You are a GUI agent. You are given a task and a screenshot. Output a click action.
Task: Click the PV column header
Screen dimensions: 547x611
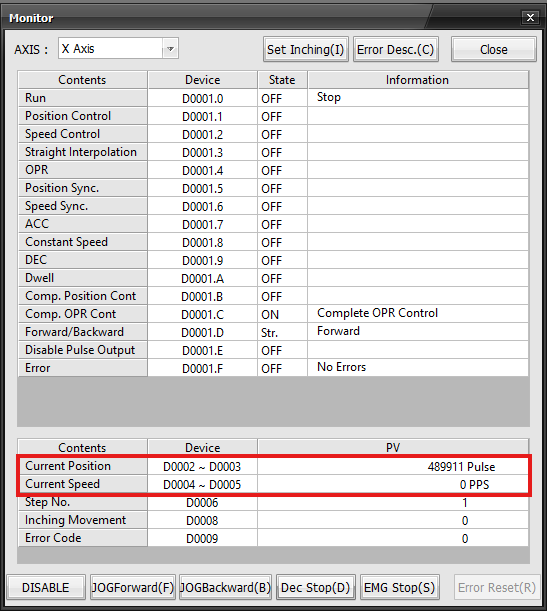393,448
